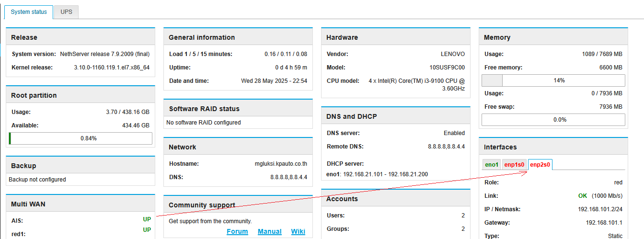
Task: Select the System status tab
Action: [x=29, y=12]
